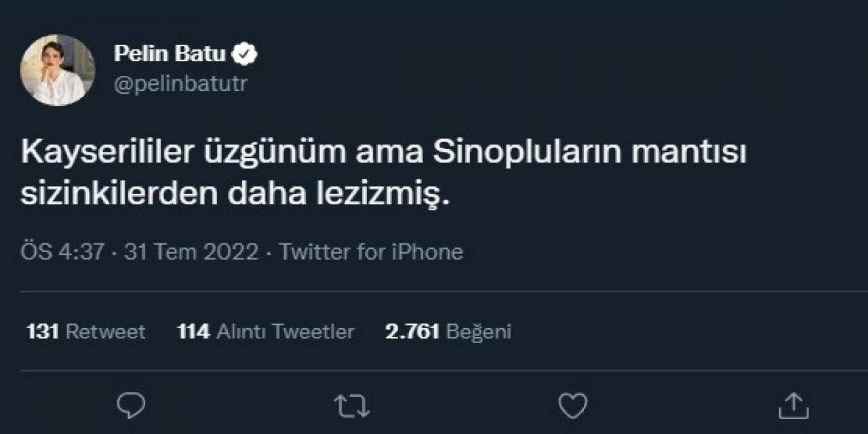Open quote tweets via 114 Alıntı Tweetler
Screen dimensions: 868x434
pos(268,332)
